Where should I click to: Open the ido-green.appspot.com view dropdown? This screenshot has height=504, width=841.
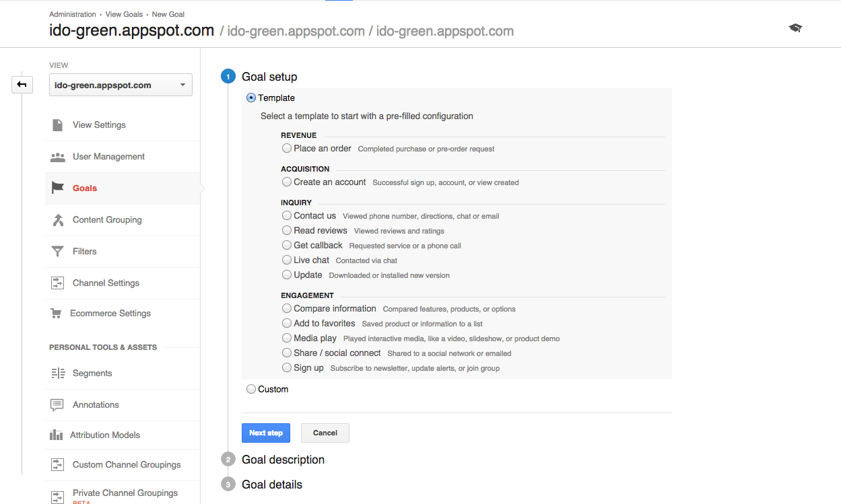[121, 85]
